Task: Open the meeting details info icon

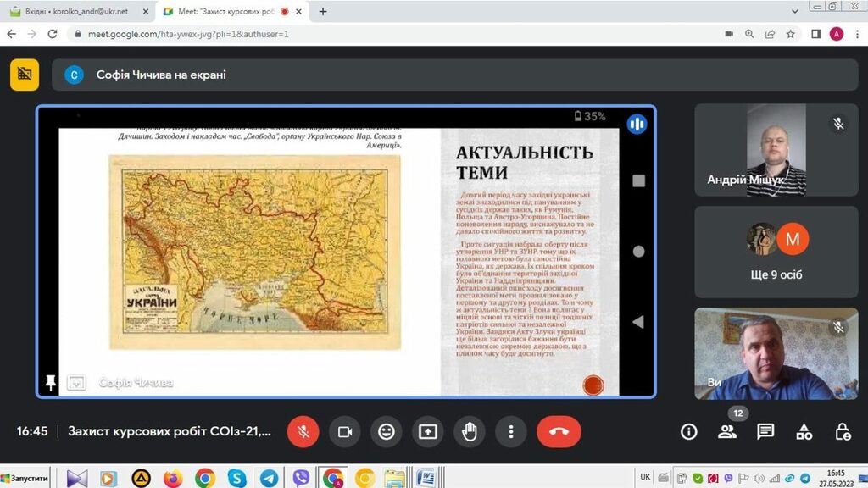Action: point(689,432)
